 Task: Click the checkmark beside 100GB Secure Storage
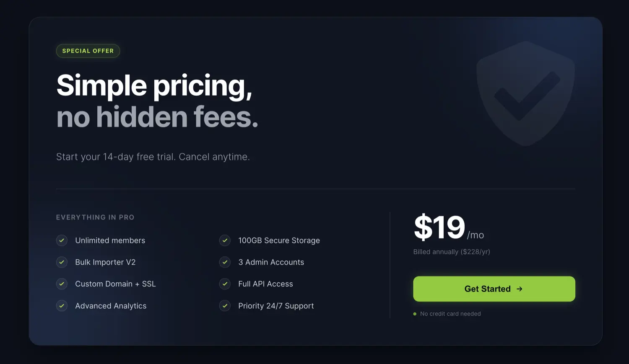point(225,240)
